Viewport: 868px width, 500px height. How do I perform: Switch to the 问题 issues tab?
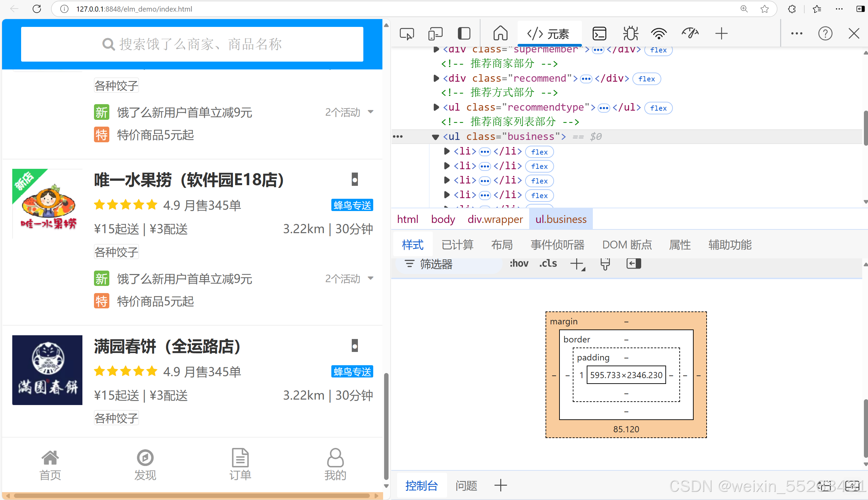466,486
